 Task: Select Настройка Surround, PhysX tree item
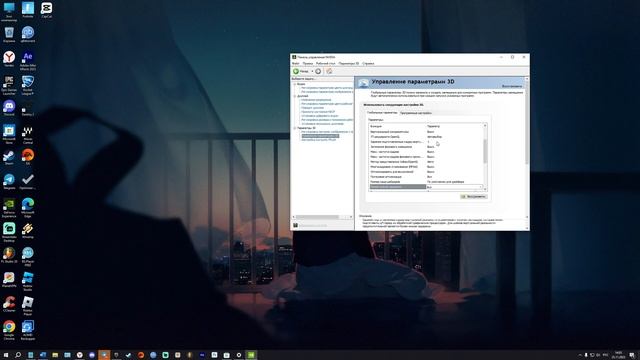(319, 140)
